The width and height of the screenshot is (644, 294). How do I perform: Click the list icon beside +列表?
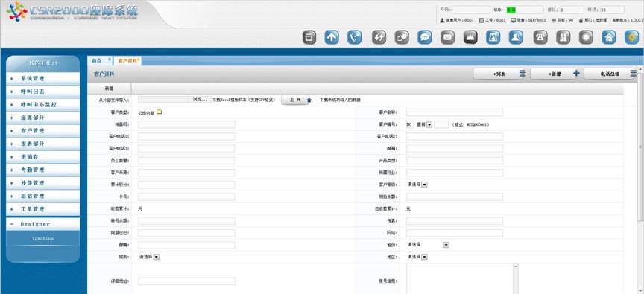(x=523, y=74)
